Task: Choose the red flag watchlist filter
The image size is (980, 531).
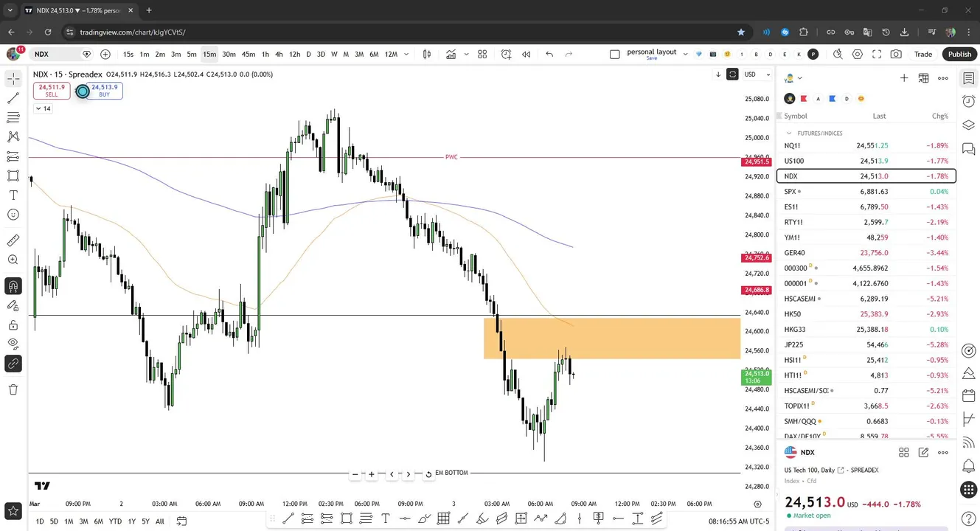Action: 804,98
